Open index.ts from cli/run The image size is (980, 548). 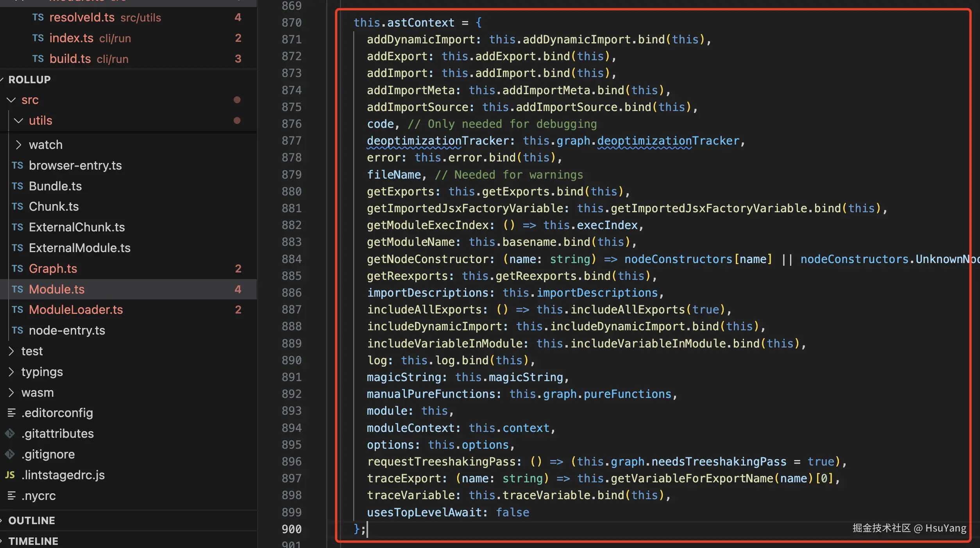coord(71,38)
